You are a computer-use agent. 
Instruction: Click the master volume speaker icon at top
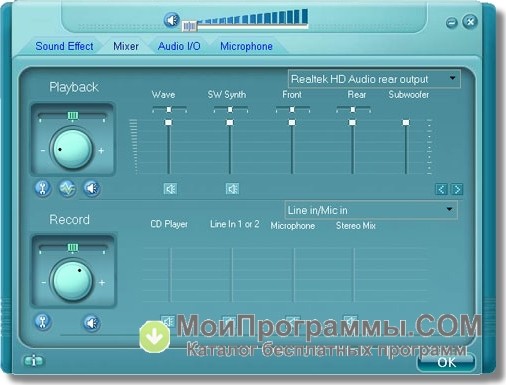(x=172, y=20)
